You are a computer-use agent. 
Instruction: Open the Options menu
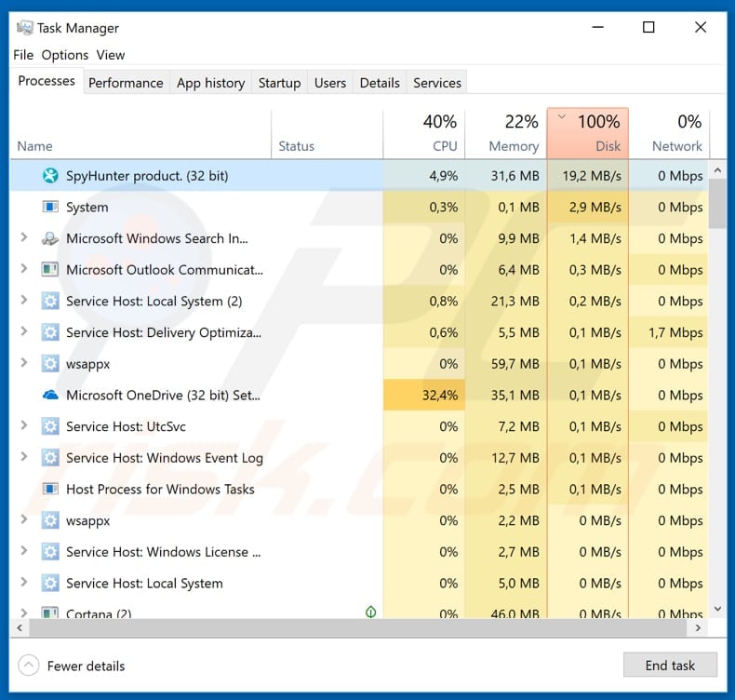point(65,55)
